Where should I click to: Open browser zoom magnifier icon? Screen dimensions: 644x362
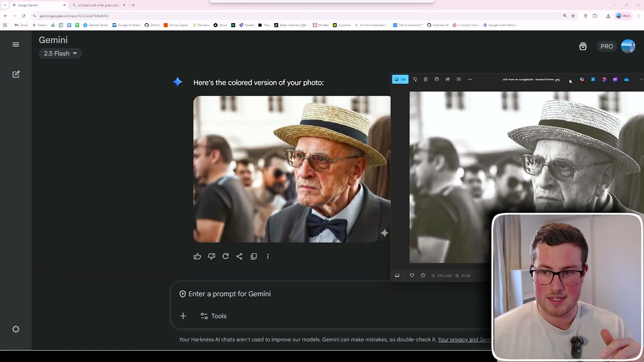[x=565, y=16]
